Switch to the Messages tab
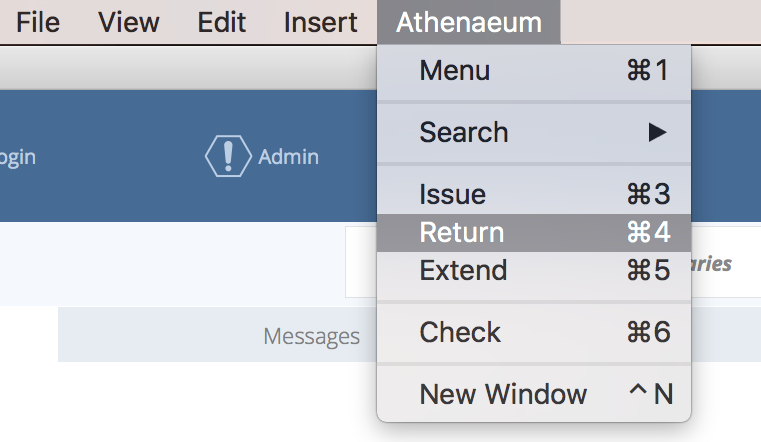 click(x=311, y=336)
